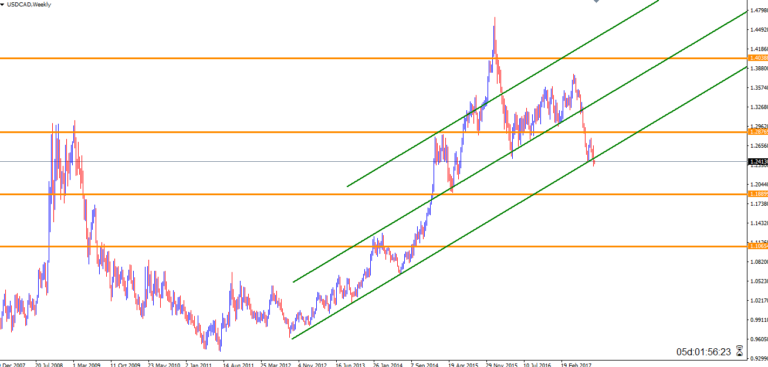Viewport: 768px width, 367px height.
Task: Click the 19 Feb 2017 date label
Action: [x=576, y=365]
